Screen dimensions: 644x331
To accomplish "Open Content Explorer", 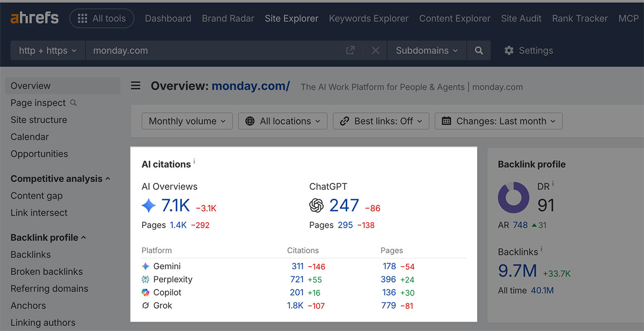I will pos(455,18).
